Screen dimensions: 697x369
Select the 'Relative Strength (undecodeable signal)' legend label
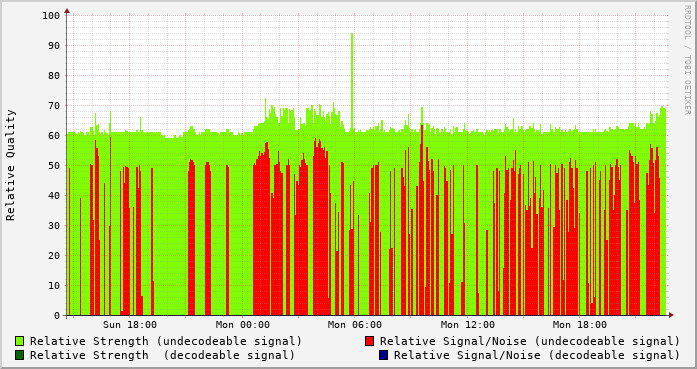[166, 341]
